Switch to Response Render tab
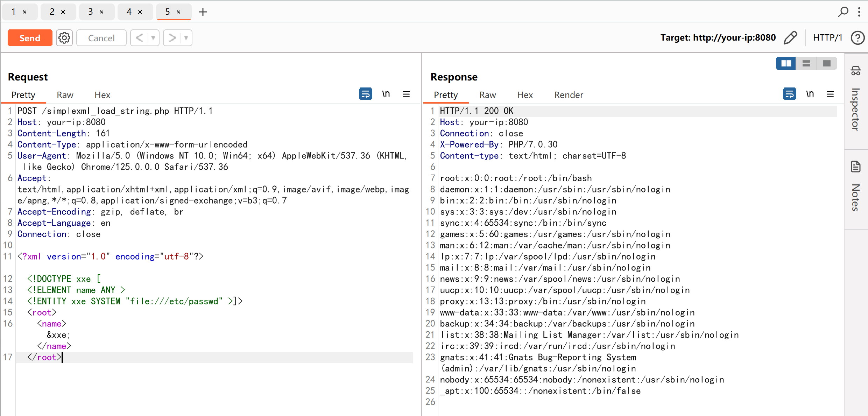The image size is (868, 416). click(569, 95)
